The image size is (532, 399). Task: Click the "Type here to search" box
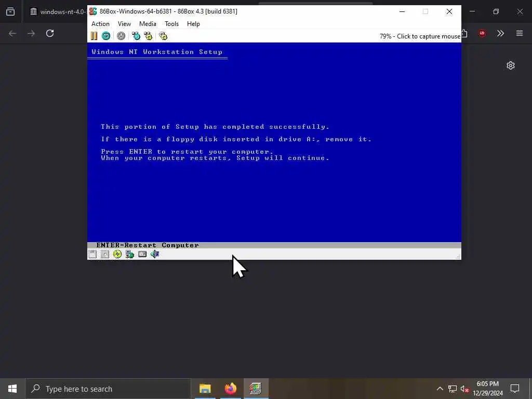click(x=108, y=389)
